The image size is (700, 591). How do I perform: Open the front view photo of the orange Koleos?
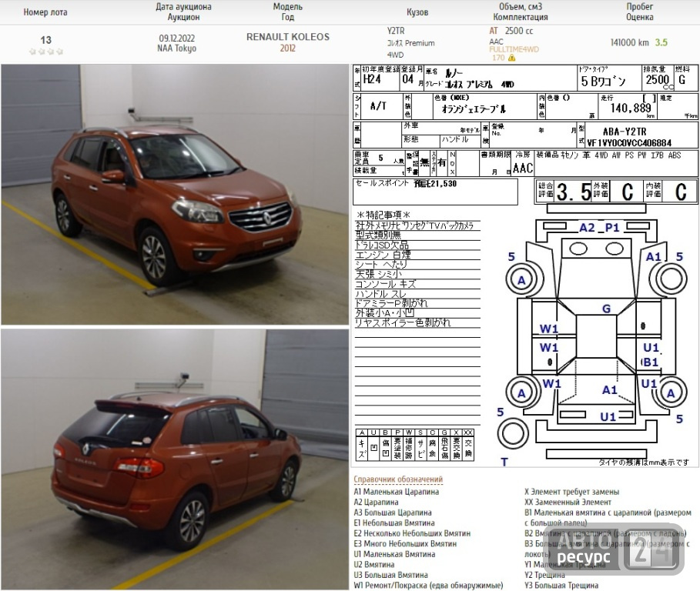click(x=175, y=195)
